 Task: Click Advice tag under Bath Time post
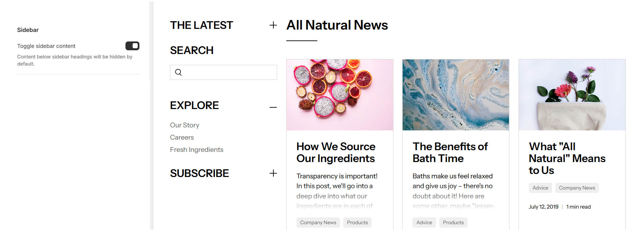(424, 223)
